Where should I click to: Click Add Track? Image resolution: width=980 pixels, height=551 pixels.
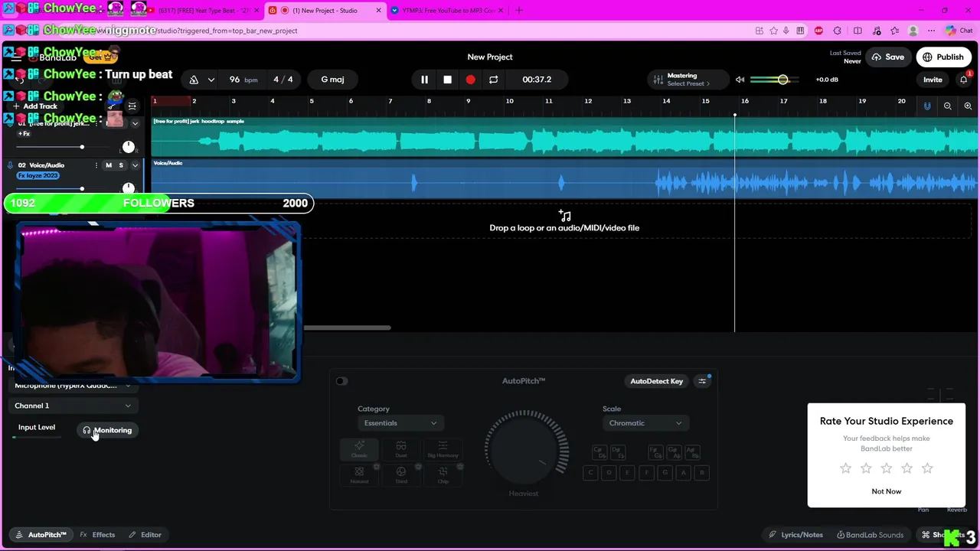[35, 106]
